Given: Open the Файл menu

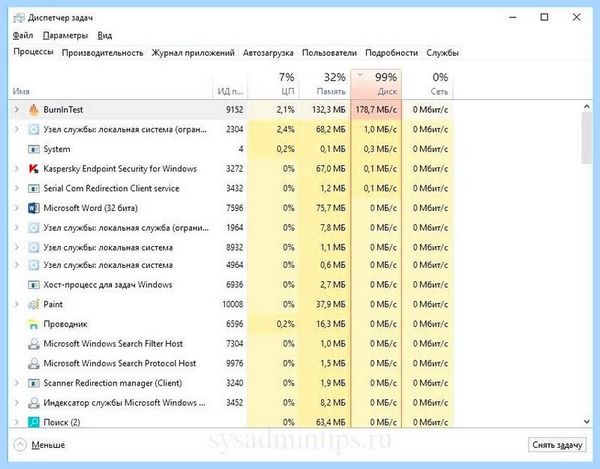Looking at the screenshot, I should click(23, 36).
